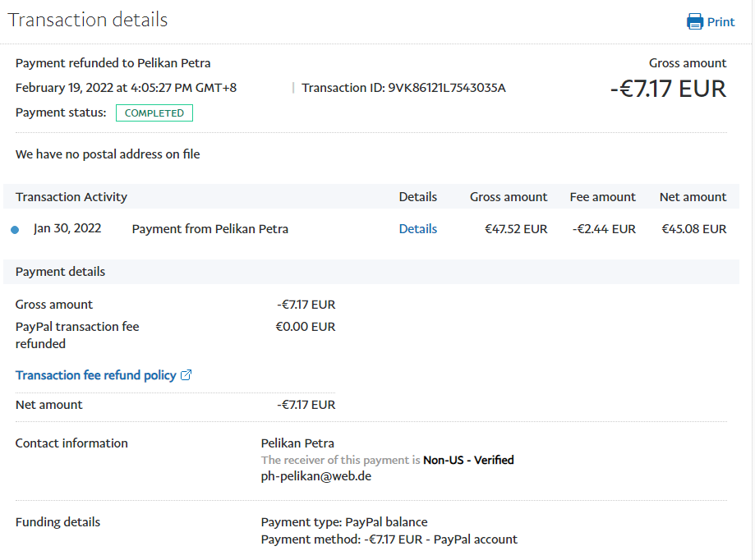Click Payment from Pelikan Petra entry
The height and width of the screenshot is (560, 755).
pos(209,229)
